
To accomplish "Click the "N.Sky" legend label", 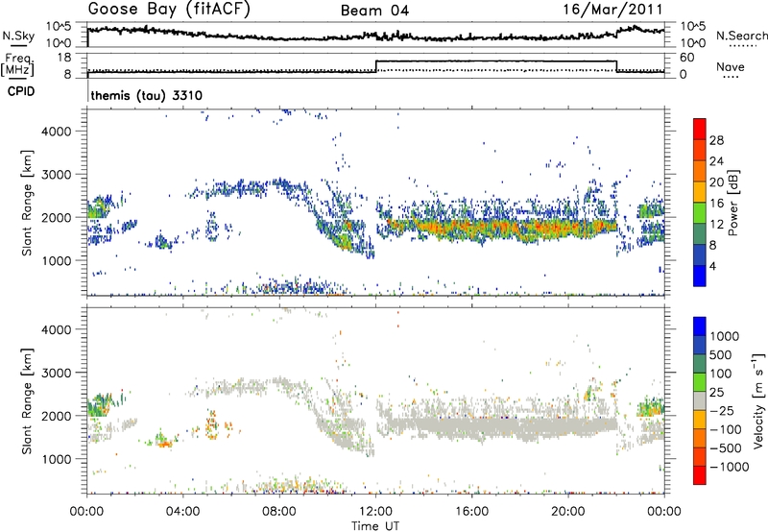I will pyautogui.click(x=18, y=36).
